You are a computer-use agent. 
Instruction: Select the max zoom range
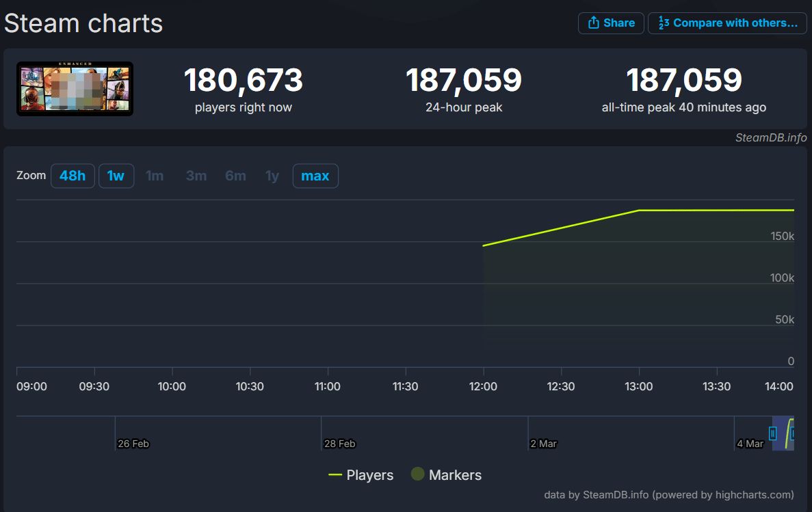(x=315, y=176)
